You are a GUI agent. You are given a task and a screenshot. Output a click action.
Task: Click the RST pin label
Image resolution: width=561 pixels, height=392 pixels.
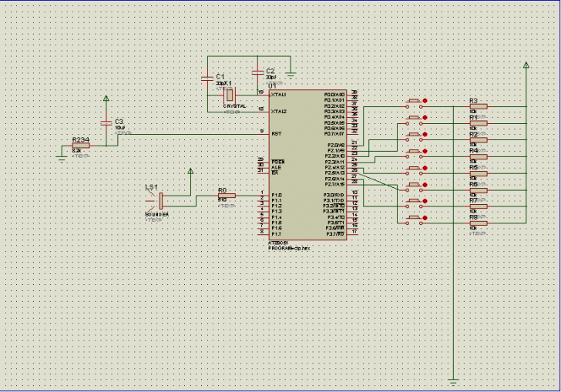point(276,134)
